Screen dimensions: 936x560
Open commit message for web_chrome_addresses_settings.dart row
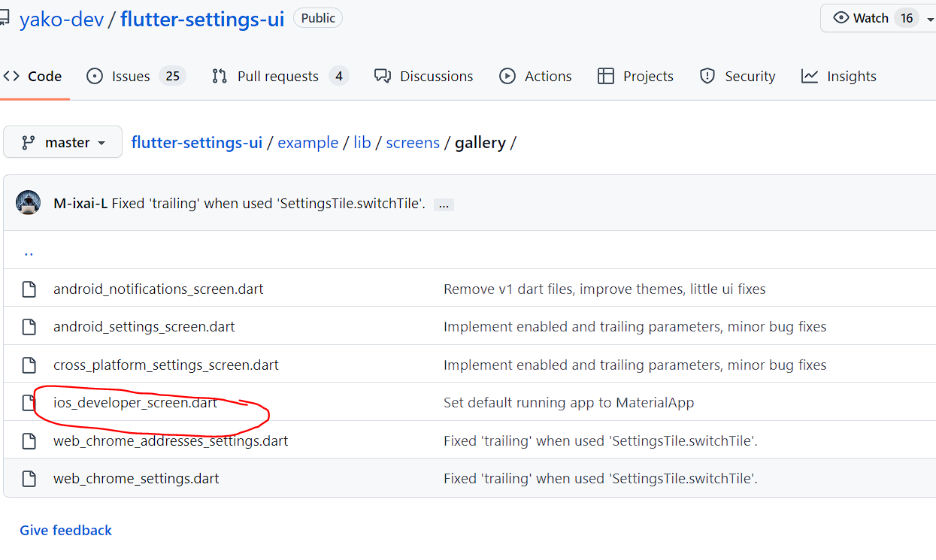pyautogui.click(x=601, y=440)
